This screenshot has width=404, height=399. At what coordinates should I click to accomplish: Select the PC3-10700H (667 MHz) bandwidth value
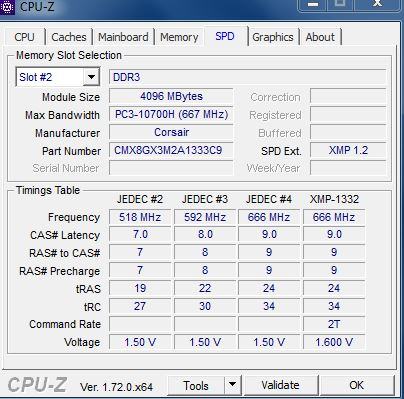point(171,114)
